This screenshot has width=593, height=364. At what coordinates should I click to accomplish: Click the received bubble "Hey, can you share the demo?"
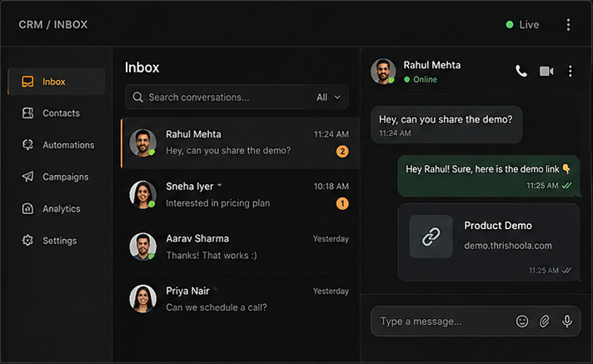click(446, 124)
